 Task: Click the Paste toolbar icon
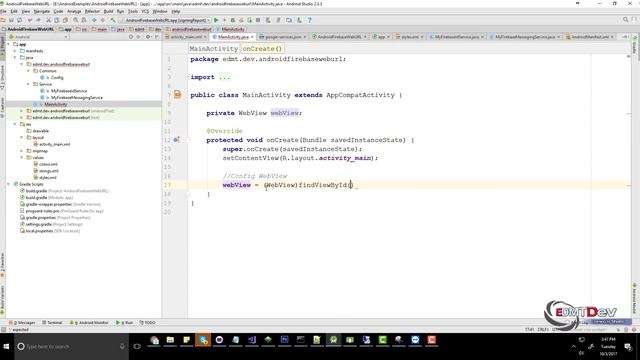click(x=65, y=20)
